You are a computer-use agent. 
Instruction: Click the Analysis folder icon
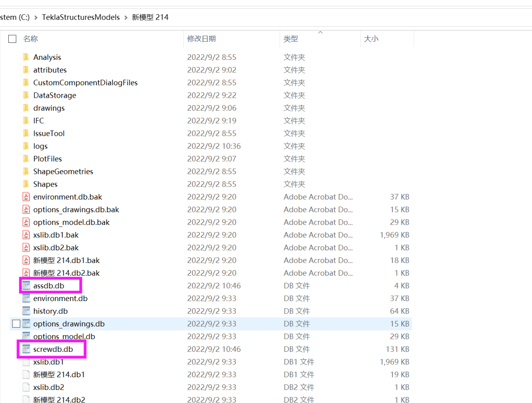26,57
